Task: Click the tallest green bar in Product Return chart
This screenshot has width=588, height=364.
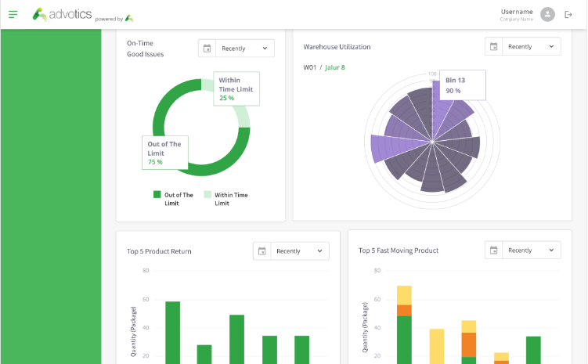Action: coord(172,333)
